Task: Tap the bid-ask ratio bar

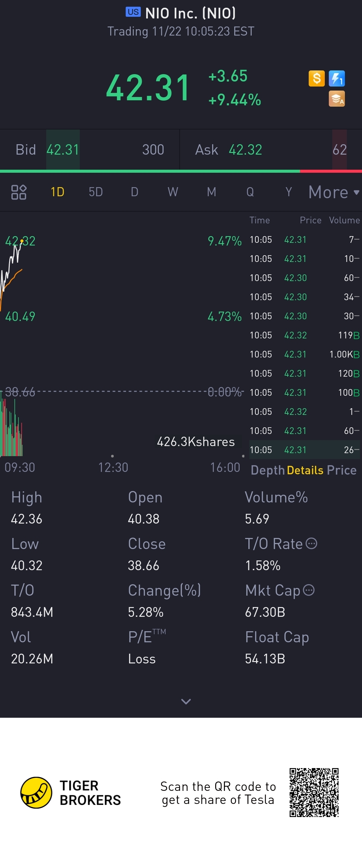Action: (181, 171)
